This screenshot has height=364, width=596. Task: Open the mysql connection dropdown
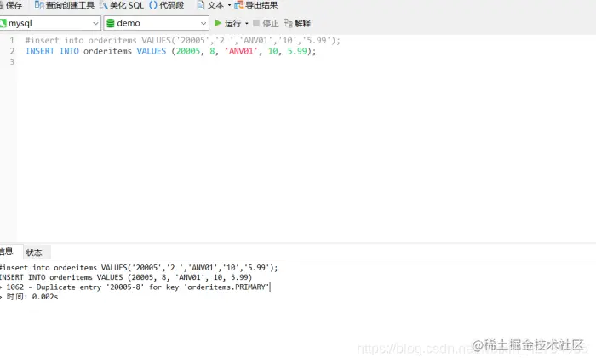point(50,23)
